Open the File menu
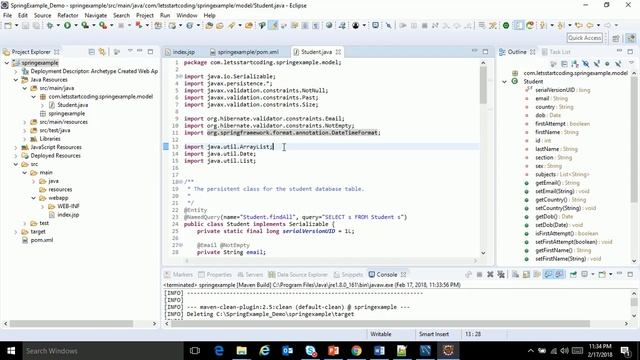 pyautogui.click(x=7, y=15)
